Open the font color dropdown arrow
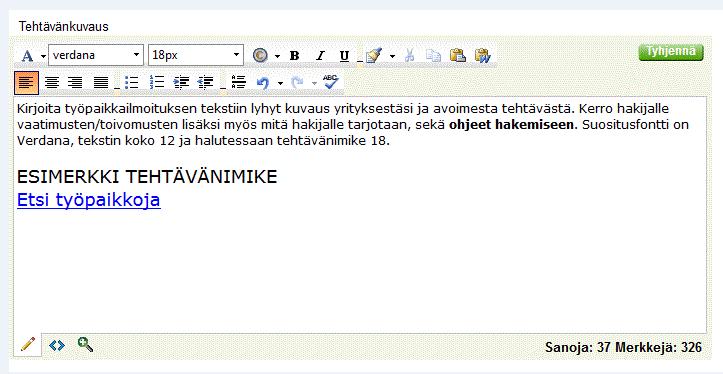The image size is (723, 374). (x=43, y=56)
